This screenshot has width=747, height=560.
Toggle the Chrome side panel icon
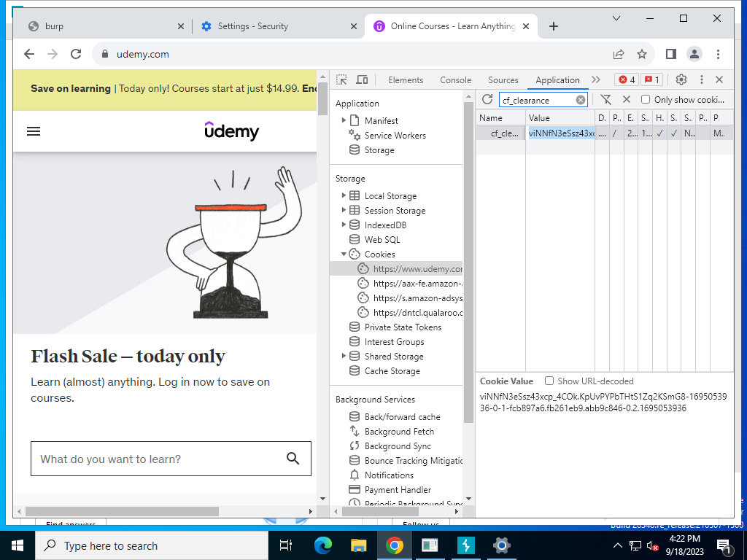[671, 54]
